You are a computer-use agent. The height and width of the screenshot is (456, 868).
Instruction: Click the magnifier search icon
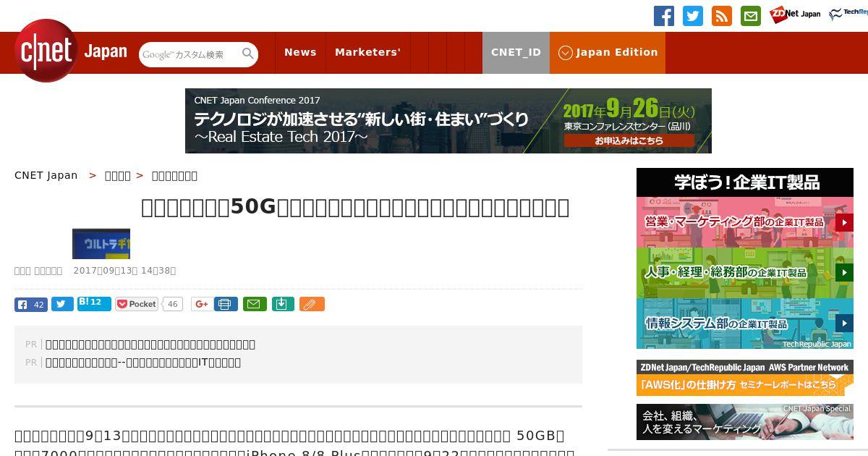click(248, 54)
